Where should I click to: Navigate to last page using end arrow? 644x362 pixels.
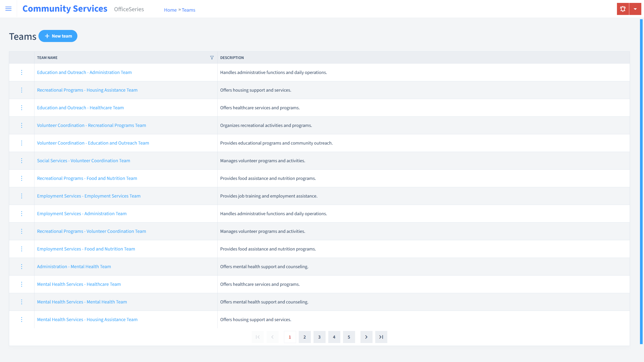click(381, 337)
